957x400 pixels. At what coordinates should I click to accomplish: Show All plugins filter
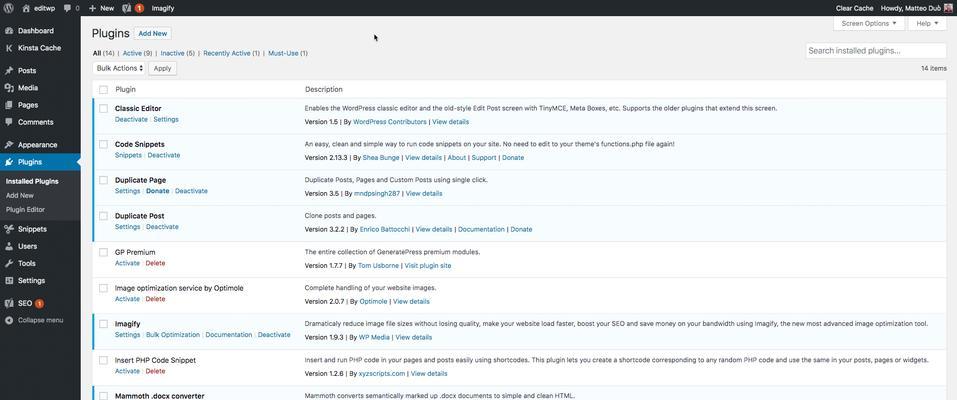pos(104,53)
